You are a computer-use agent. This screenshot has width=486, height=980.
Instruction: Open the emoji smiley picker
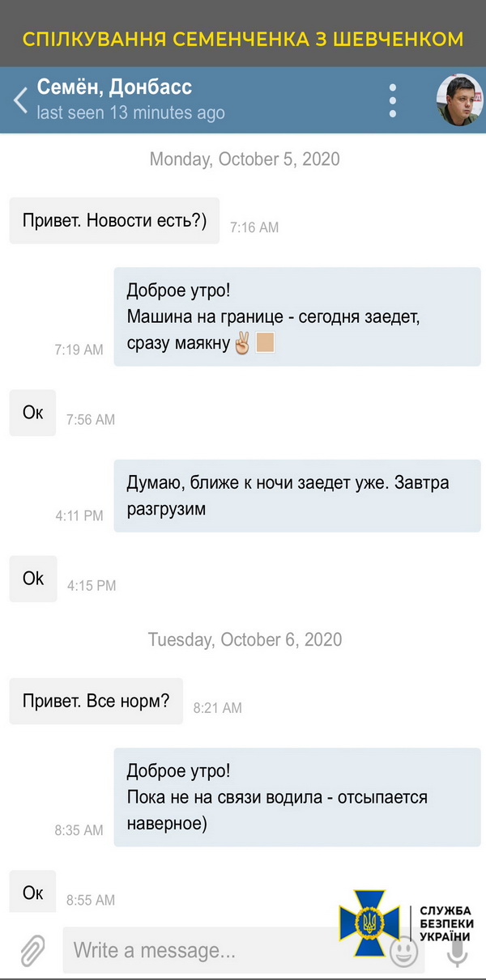403,950
